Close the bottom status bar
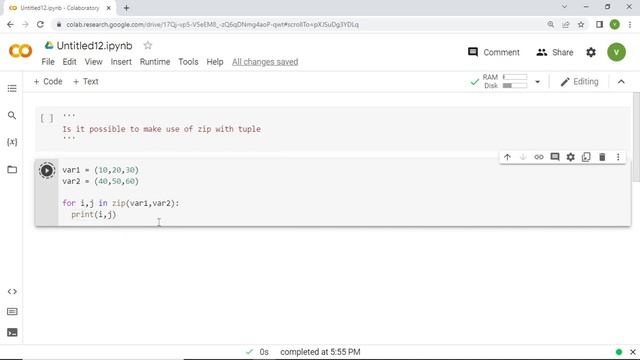640x360 pixels. (x=633, y=352)
